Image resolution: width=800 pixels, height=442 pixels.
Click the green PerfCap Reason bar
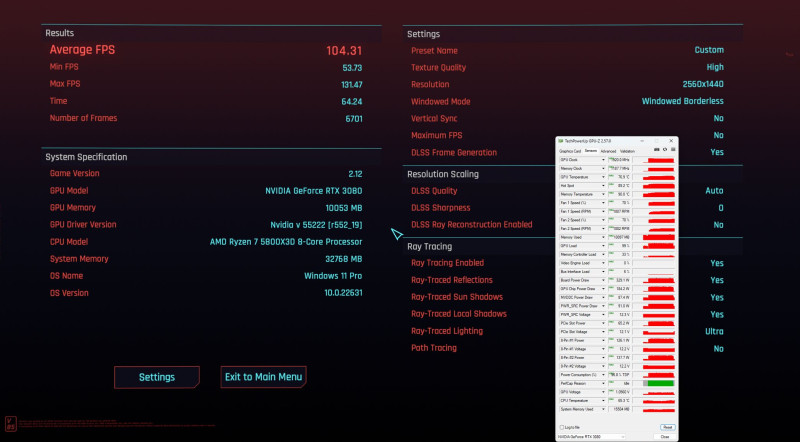point(661,383)
